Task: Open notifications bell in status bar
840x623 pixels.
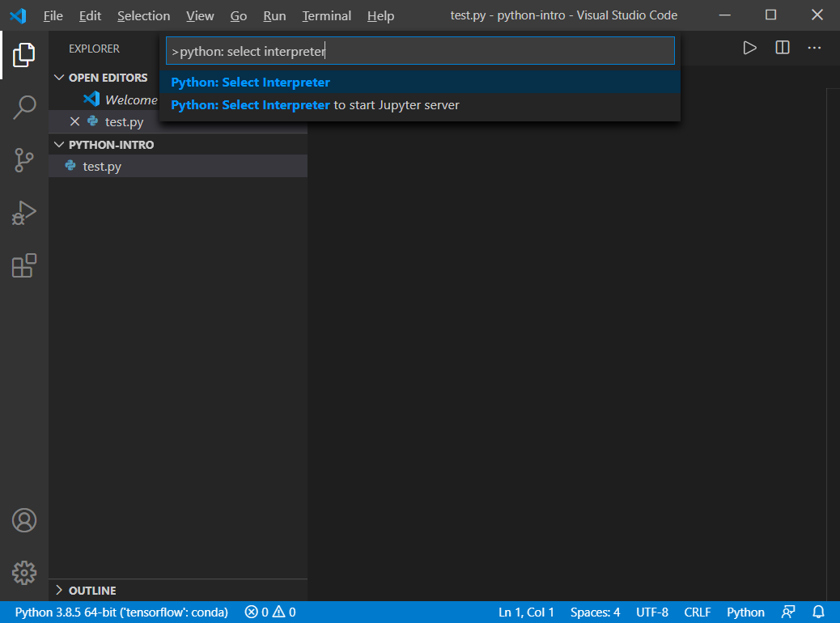Action: click(819, 612)
